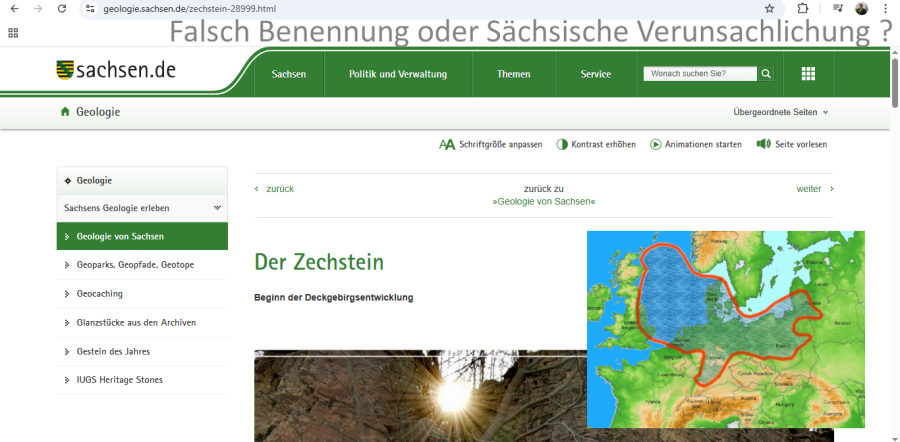Open Schriftgröße anpassen options

[x=490, y=144]
